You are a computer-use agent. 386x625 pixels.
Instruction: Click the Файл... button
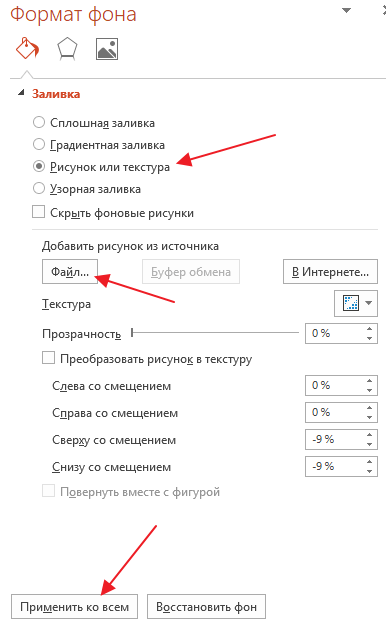pos(70,272)
